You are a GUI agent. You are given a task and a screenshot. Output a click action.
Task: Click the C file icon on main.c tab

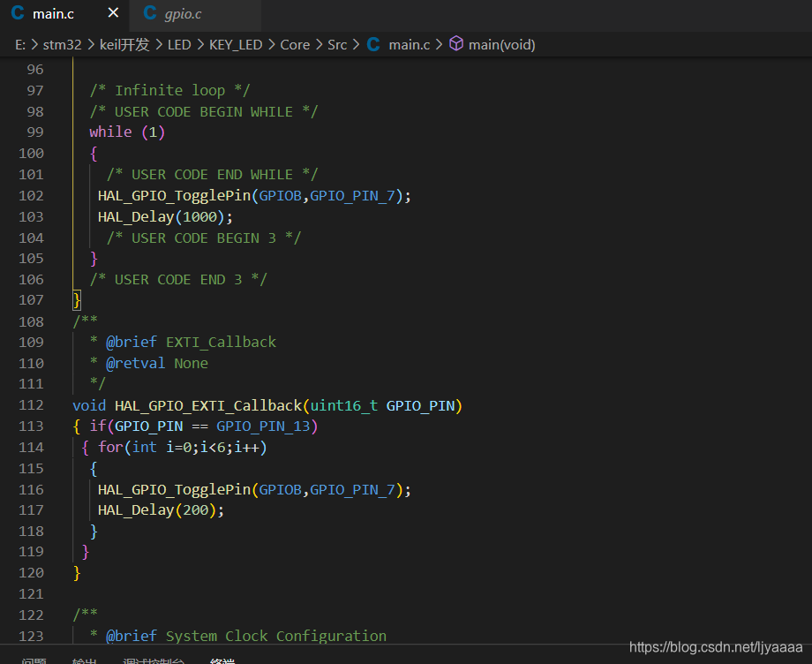(18, 13)
